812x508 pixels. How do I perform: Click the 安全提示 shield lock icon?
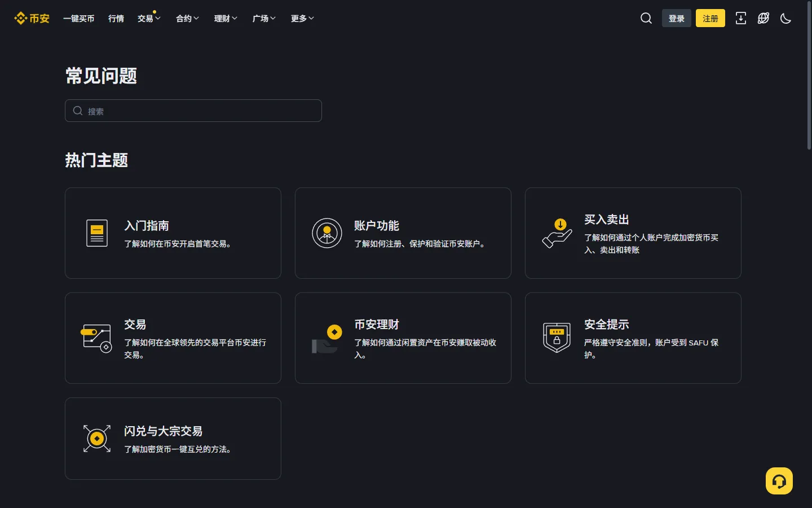tap(557, 338)
